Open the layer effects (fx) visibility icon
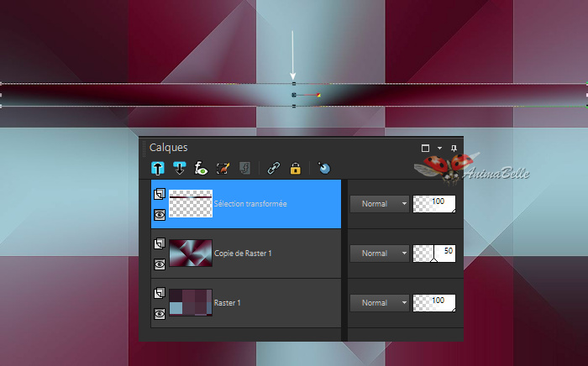This screenshot has width=588, height=366. tap(201, 168)
